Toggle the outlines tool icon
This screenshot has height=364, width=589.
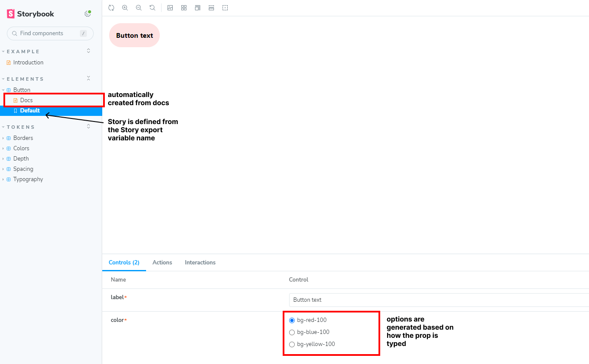(225, 8)
